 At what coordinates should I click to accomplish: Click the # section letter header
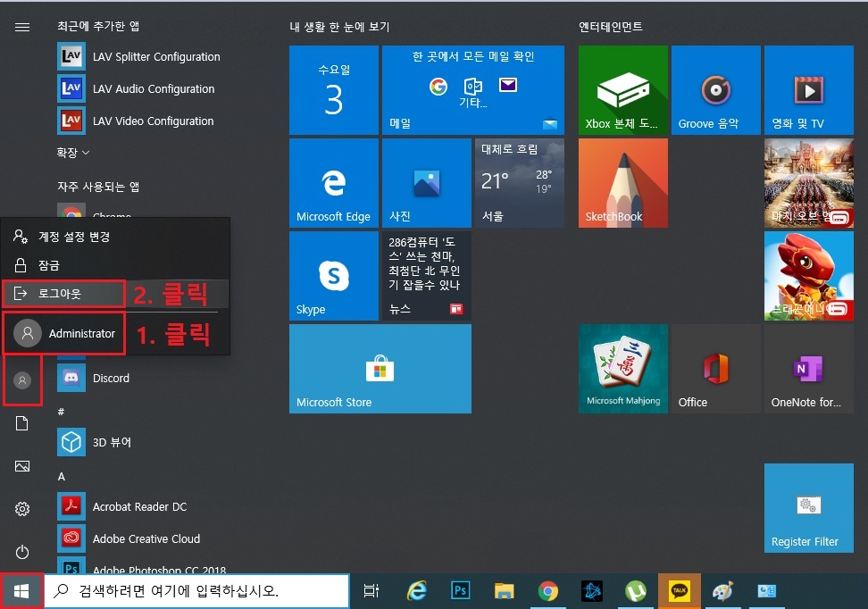coord(61,412)
